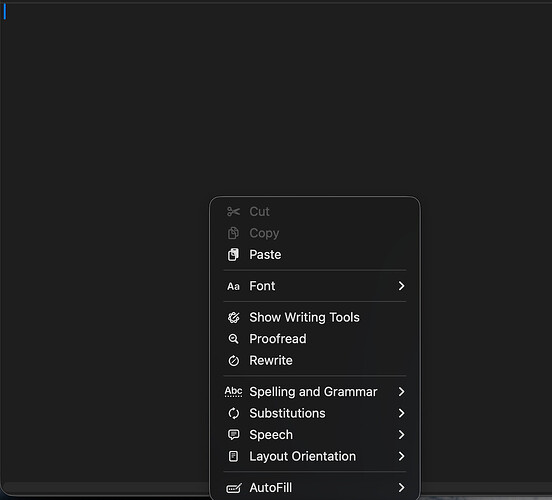
Task: Expand the Substitutions submenu arrow
Action: pyautogui.click(x=401, y=413)
